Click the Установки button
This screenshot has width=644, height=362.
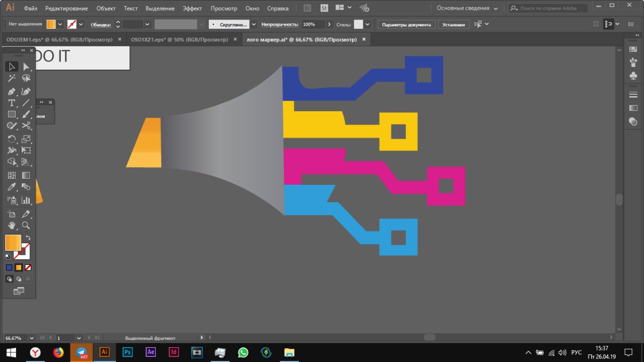pos(453,24)
